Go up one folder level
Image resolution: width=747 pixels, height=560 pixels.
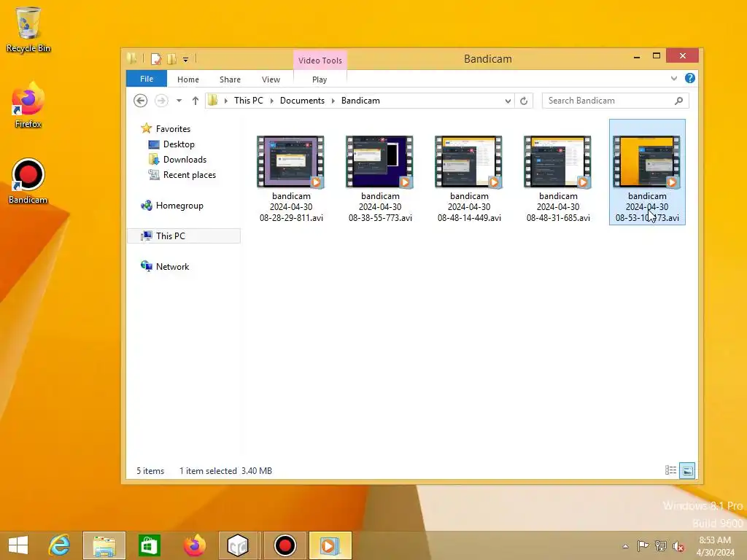(x=196, y=101)
